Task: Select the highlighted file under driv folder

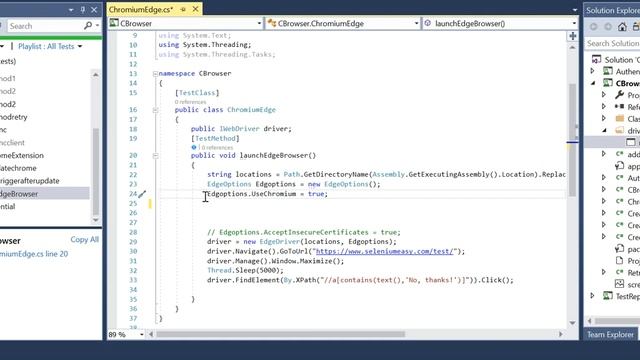Action: (613, 142)
